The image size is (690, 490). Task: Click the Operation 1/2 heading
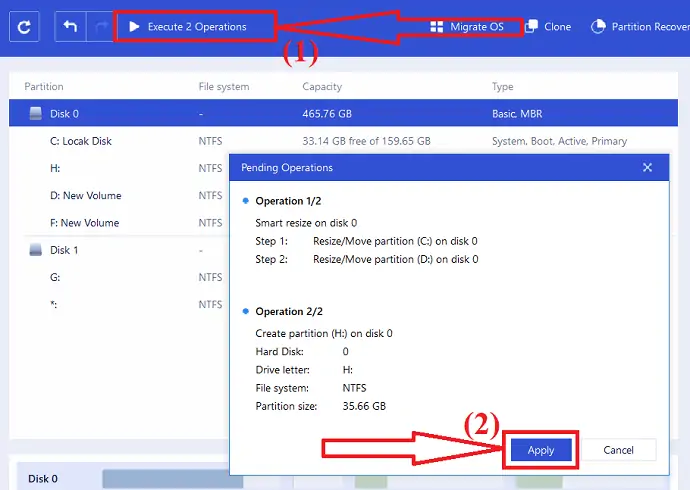(289, 201)
